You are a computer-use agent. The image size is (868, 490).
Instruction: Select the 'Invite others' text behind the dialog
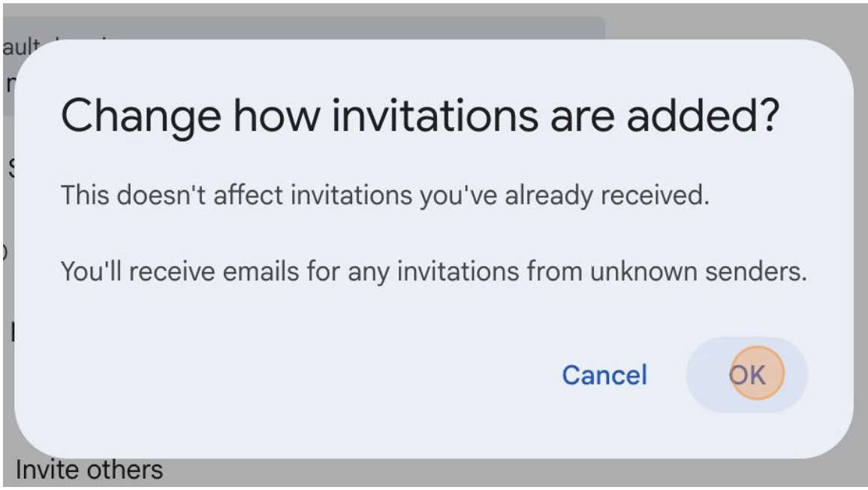point(89,471)
